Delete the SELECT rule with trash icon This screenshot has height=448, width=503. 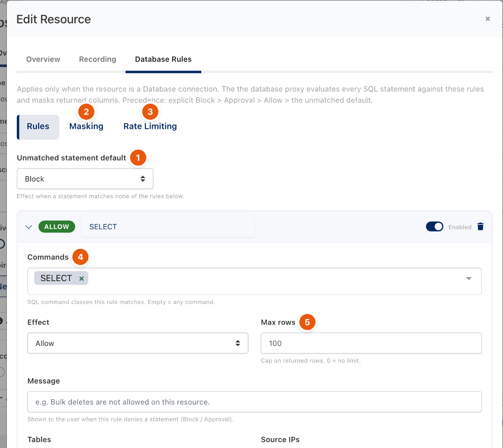coord(480,227)
